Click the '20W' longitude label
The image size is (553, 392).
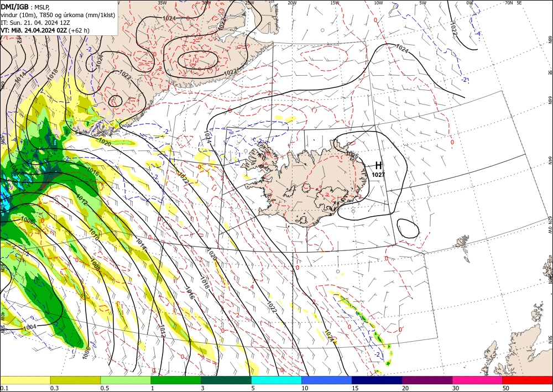pos(292,3)
